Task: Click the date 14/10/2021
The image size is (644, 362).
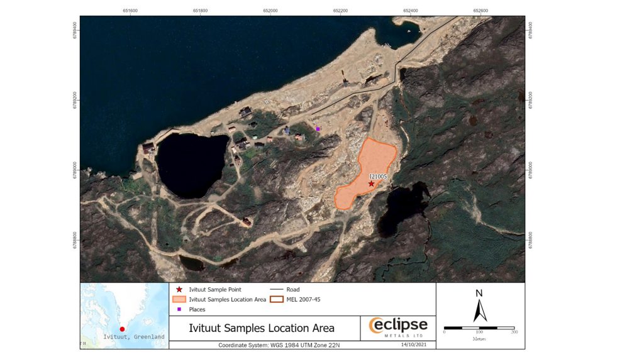Action: [414, 344]
